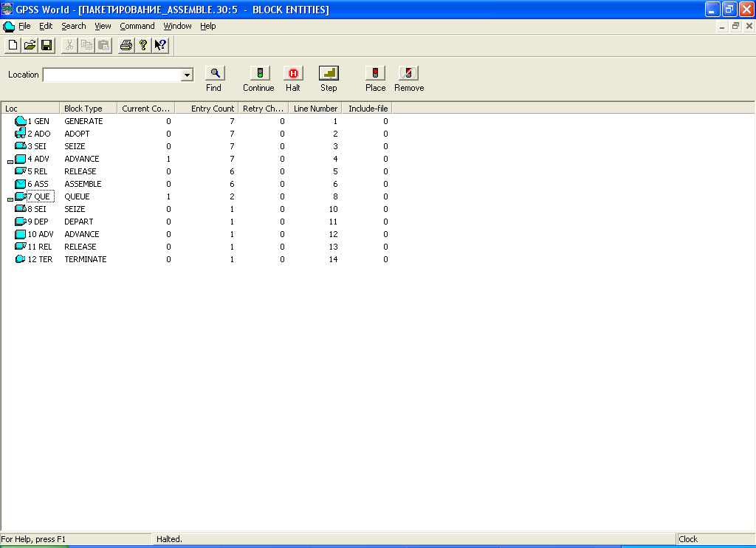Click the Remove stop condition button
Screen dimensions: 756x548
coord(408,73)
